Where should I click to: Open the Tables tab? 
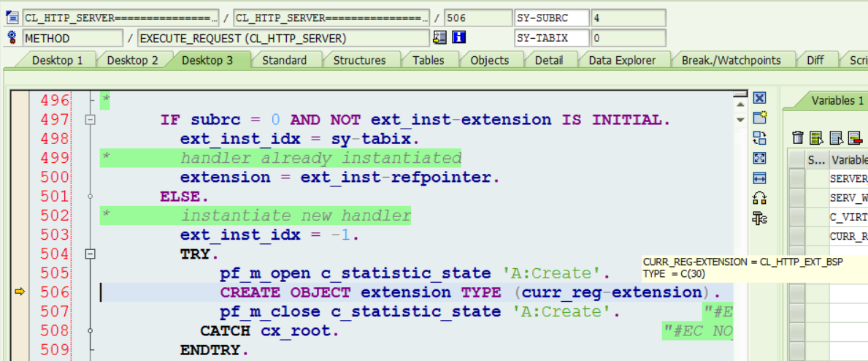[x=428, y=61]
